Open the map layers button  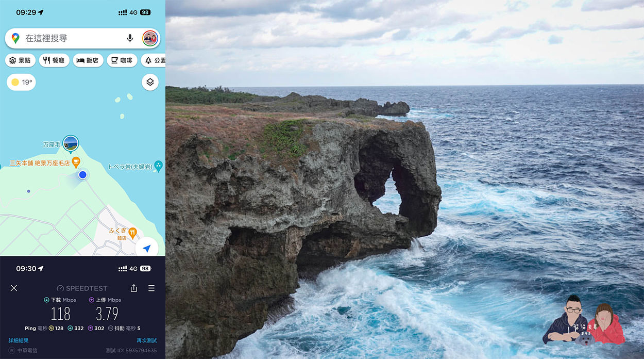(x=150, y=82)
